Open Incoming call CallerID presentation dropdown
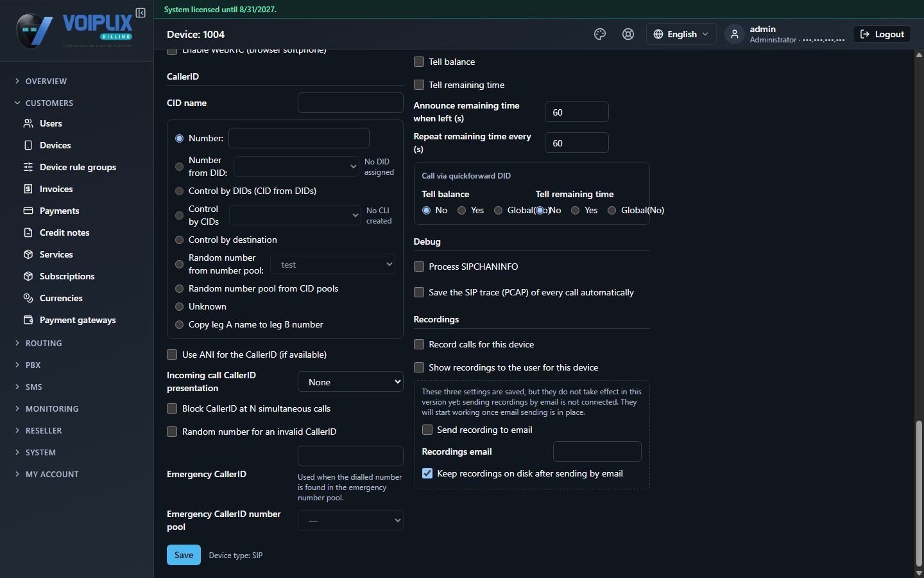This screenshot has width=924, height=578. coord(350,382)
